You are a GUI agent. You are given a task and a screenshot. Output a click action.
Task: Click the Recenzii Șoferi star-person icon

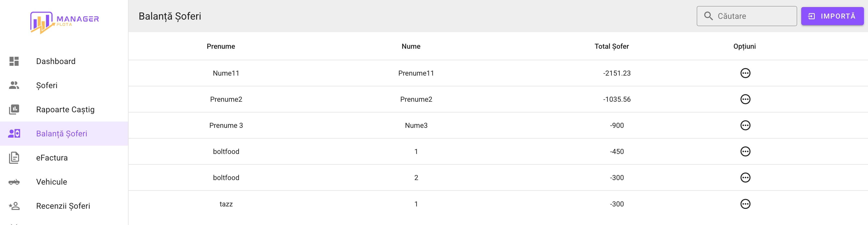[14, 206]
